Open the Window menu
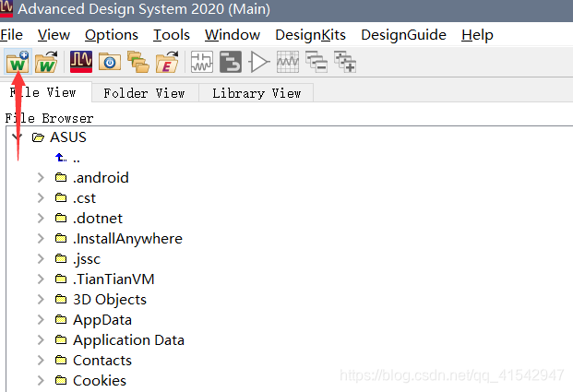The image size is (573, 392). pyautogui.click(x=233, y=35)
